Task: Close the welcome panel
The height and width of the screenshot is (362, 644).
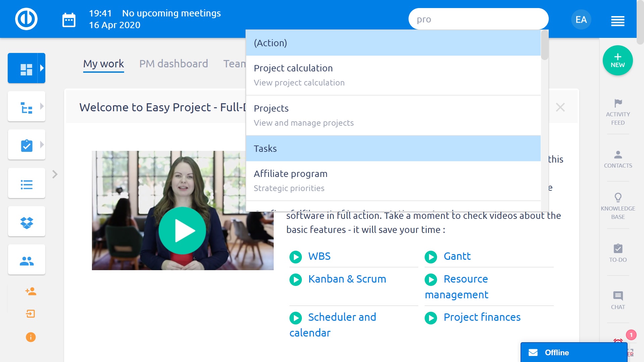Action: pos(560,107)
